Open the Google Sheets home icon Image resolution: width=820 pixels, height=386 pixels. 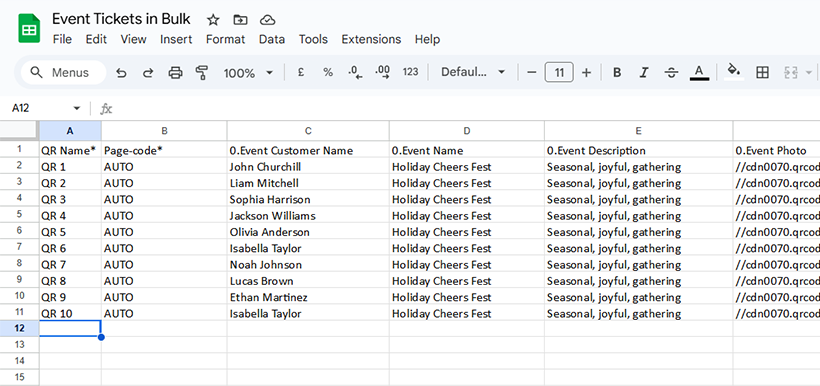29,28
